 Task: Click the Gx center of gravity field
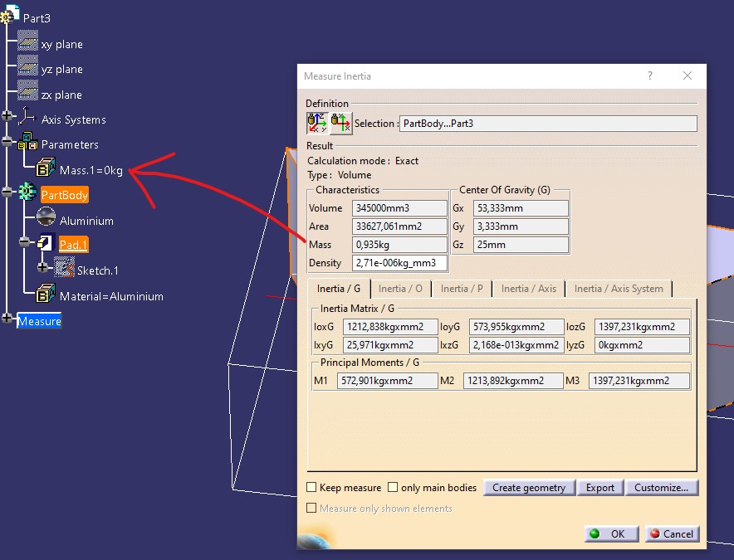(521, 208)
